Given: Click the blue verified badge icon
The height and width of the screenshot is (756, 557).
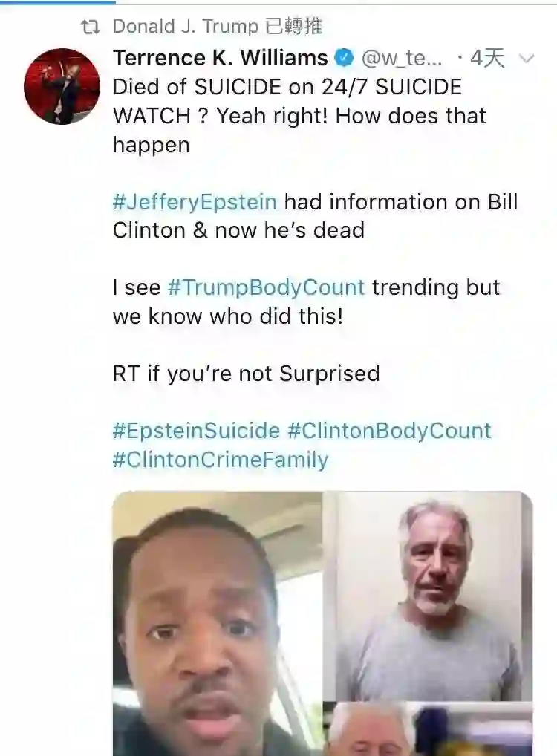Looking at the screenshot, I should [345, 59].
